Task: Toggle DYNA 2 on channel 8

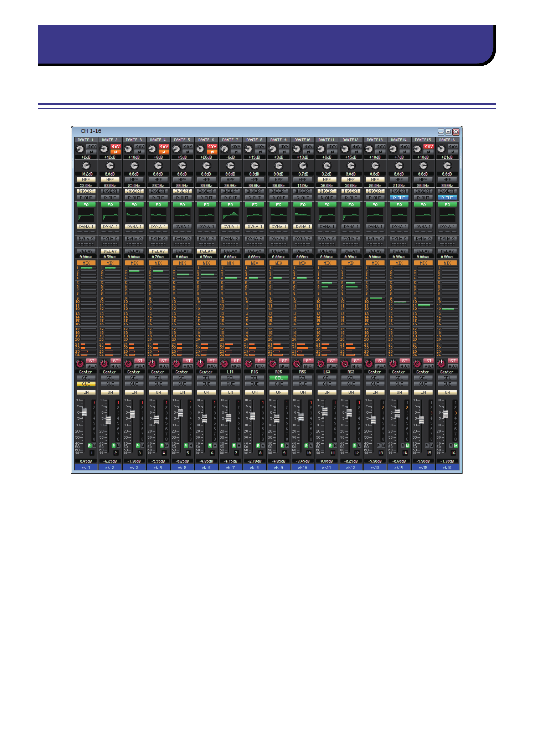Action: [x=255, y=239]
